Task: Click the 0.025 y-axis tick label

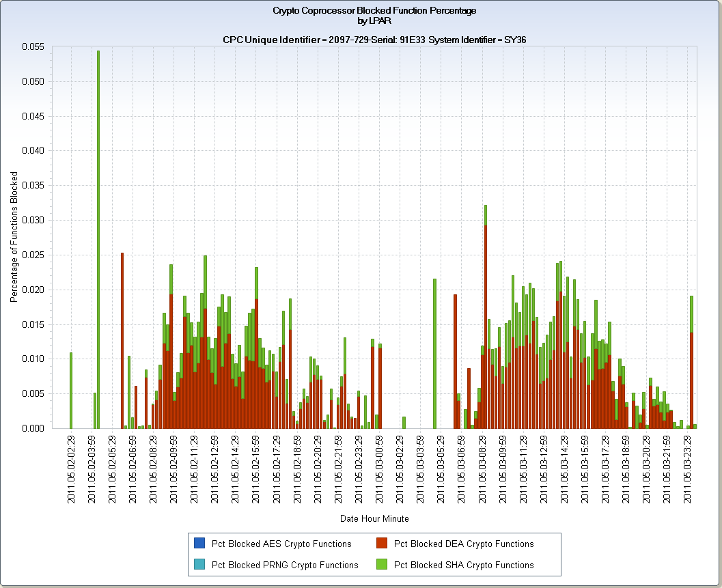Action: 33,255
